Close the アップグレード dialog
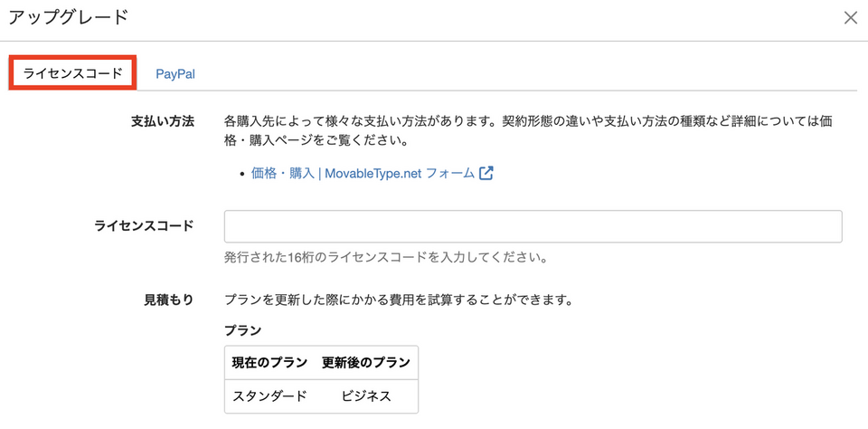 point(850,17)
